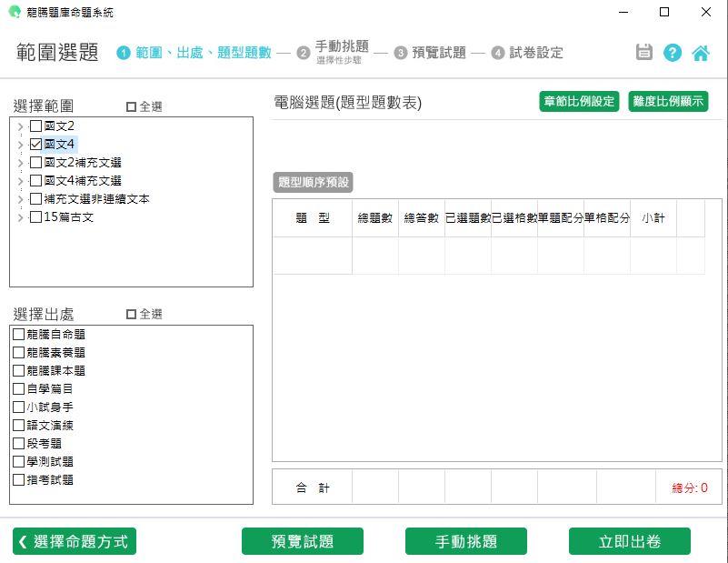The width and height of the screenshot is (728, 563).
Task: Click step 2 手動挑題 circle icon
Action: [304, 53]
